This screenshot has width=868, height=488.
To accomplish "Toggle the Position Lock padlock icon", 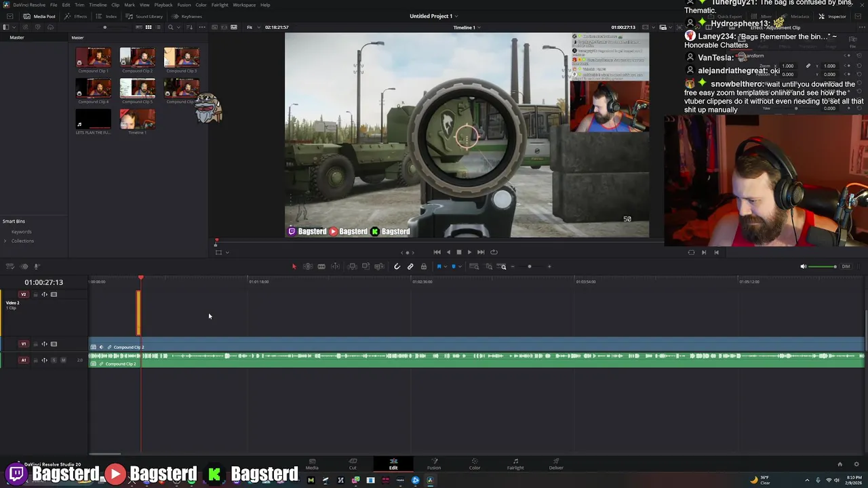I will (x=424, y=266).
